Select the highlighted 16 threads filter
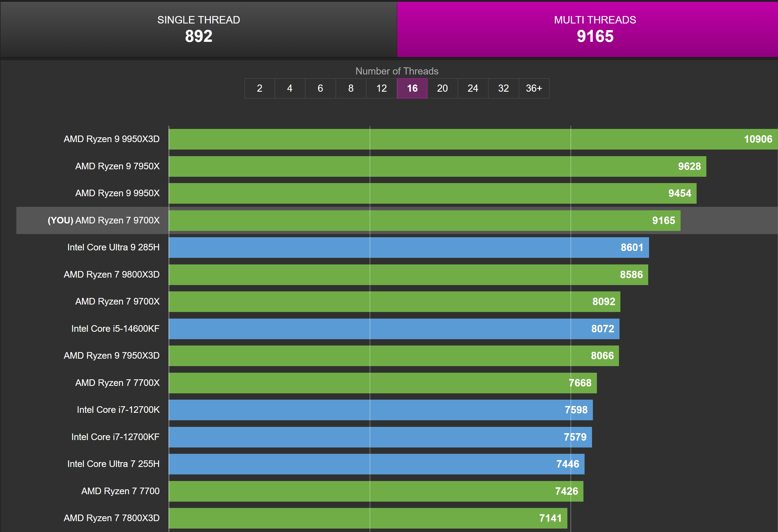Image resolution: width=778 pixels, height=532 pixels. (412, 88)
